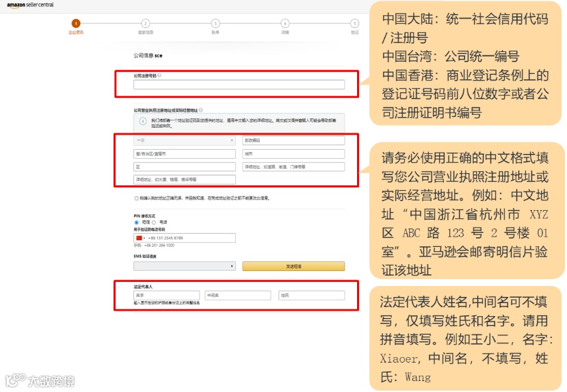Click the 区 district field
The width and height of the screenshot is (567, 392).
pos(185,167)
